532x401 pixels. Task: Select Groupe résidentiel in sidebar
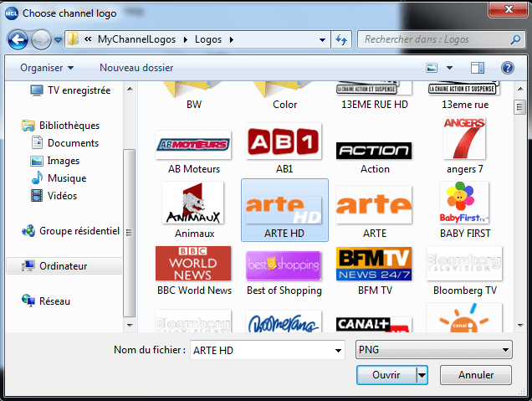70,231
